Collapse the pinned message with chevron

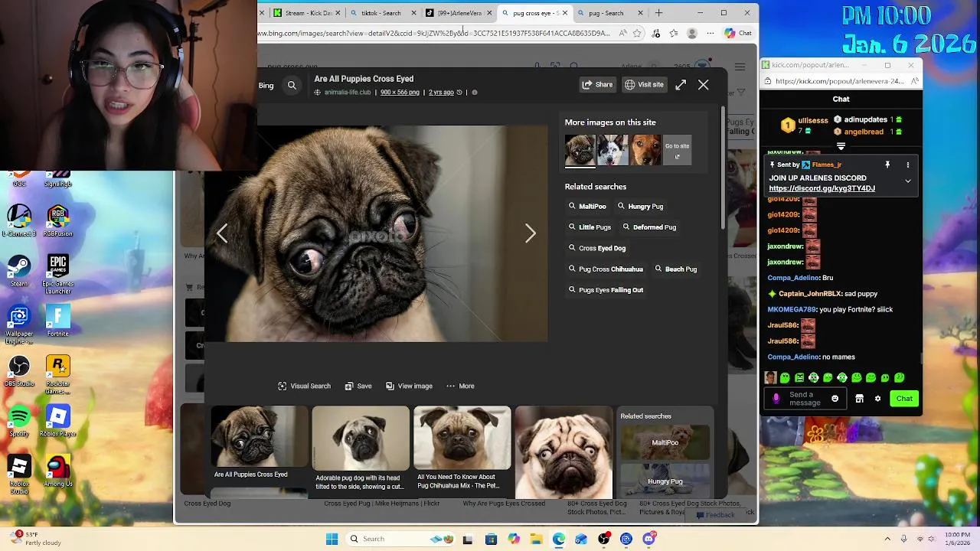tap(908, 181)
